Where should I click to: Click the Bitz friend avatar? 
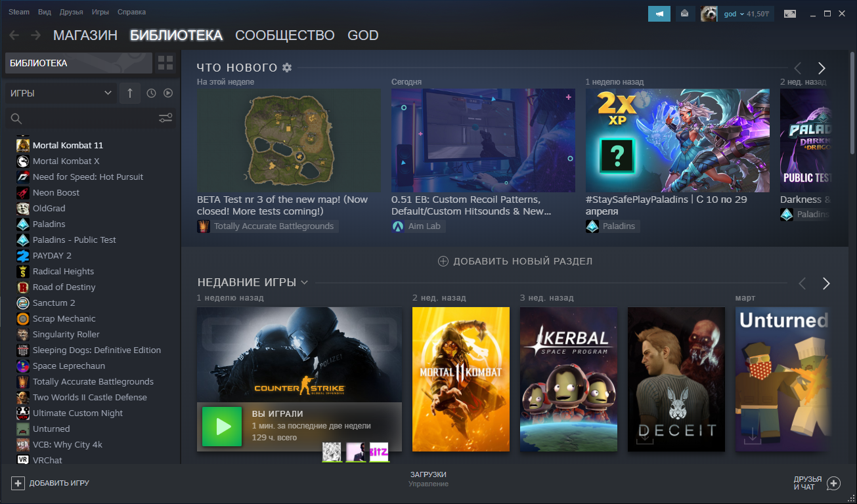click(379, 452)
